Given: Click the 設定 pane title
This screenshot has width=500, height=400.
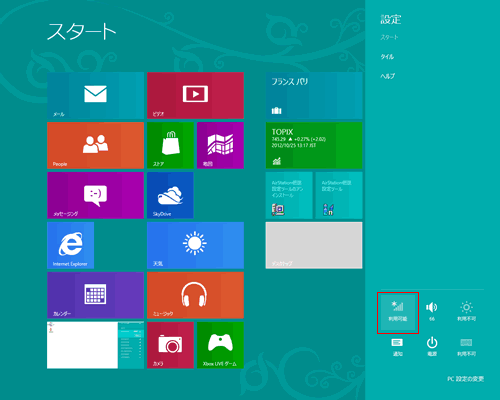Looking at the screenshot, I should pyautogui.click(x=391, y=19).
